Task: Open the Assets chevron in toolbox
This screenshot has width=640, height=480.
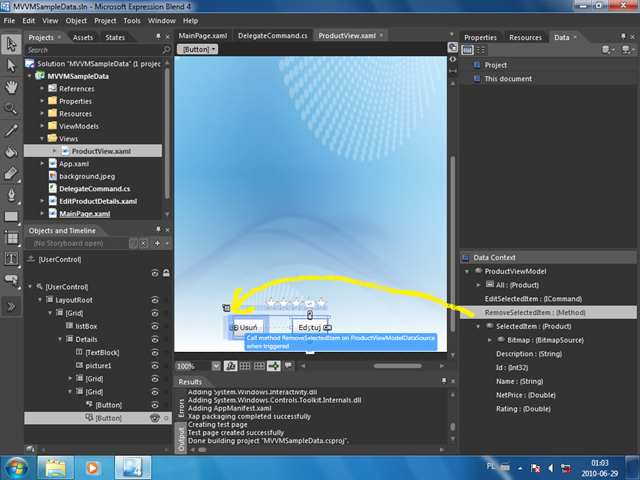Action: pyautogui.click(x=11, y=306)
